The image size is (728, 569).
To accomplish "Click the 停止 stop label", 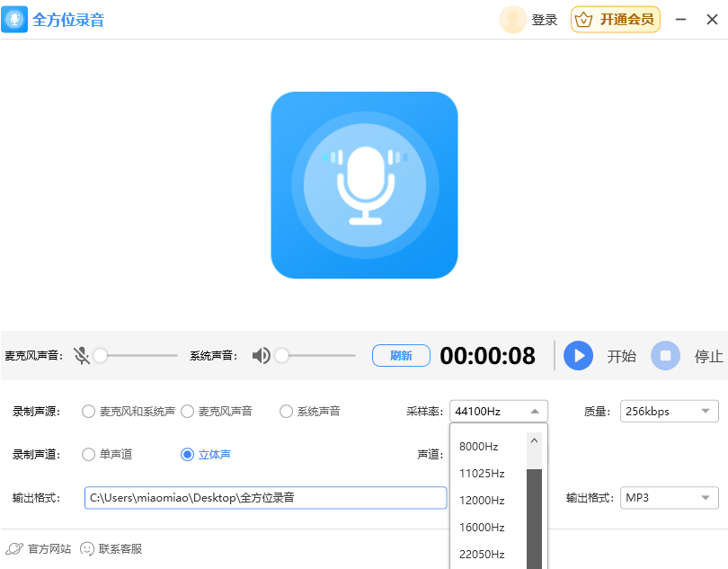I will pos(708,356).
